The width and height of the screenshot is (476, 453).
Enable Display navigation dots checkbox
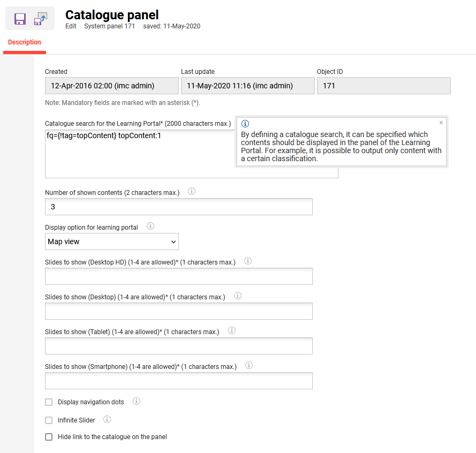[x=49, y=402]
